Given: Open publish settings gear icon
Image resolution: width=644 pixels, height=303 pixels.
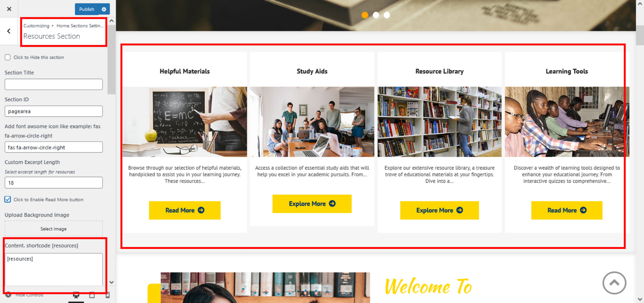Looking at the screenshot, I should pos(104,9).
